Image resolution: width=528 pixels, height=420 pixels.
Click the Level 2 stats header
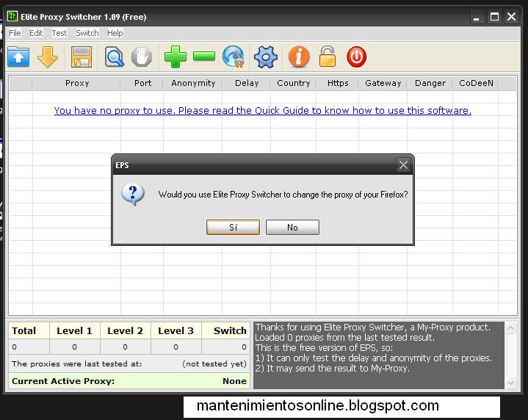(x=126, y=330)
